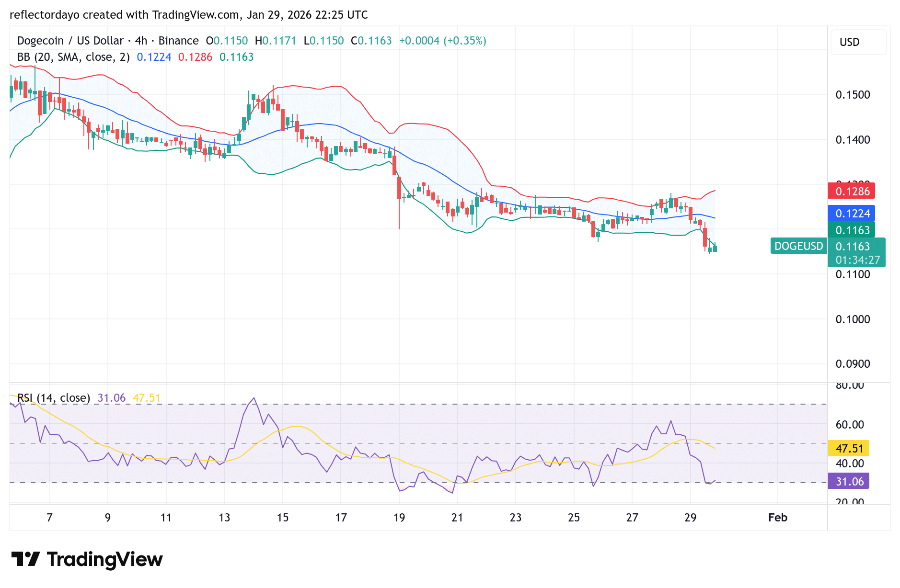Click the last candlestick on the chart

(715, 248)
